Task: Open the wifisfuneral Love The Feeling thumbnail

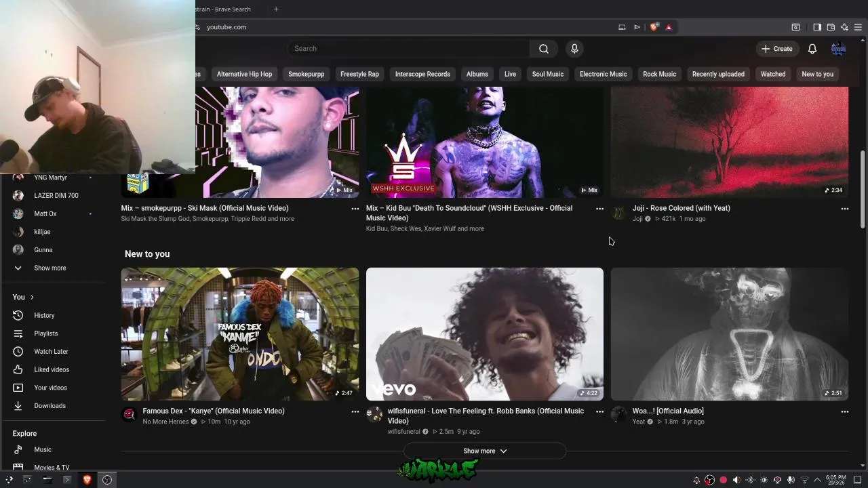Action: point(485,334)
